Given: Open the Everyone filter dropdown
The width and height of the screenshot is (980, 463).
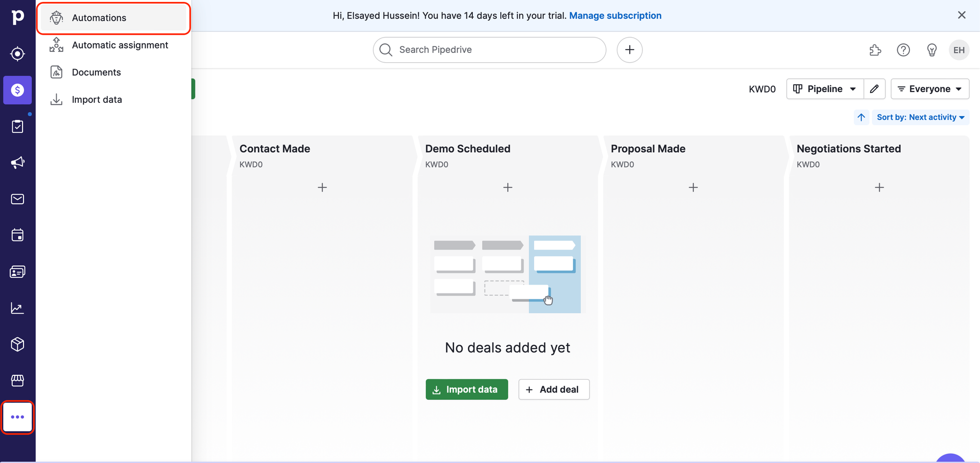Looking at the screenshot, I should [930, 89].
